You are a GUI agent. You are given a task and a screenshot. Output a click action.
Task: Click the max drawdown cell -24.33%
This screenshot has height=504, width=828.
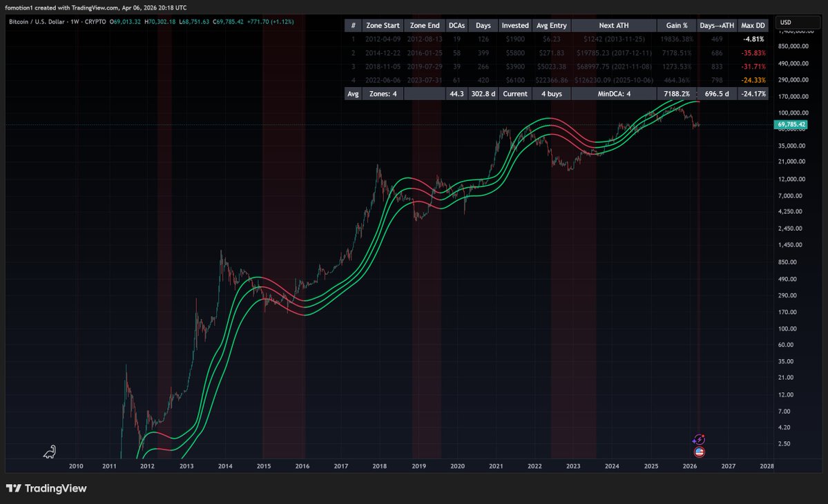point(753,80)
